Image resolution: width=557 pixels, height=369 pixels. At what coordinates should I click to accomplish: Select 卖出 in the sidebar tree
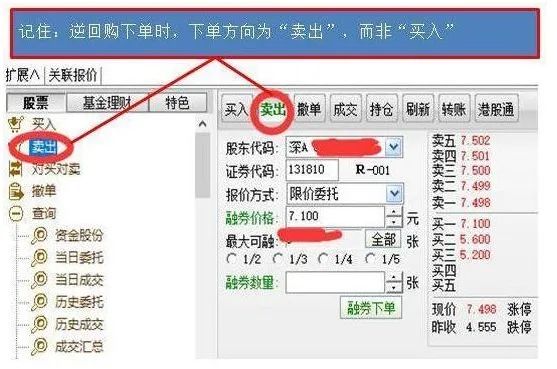[44, 147]
